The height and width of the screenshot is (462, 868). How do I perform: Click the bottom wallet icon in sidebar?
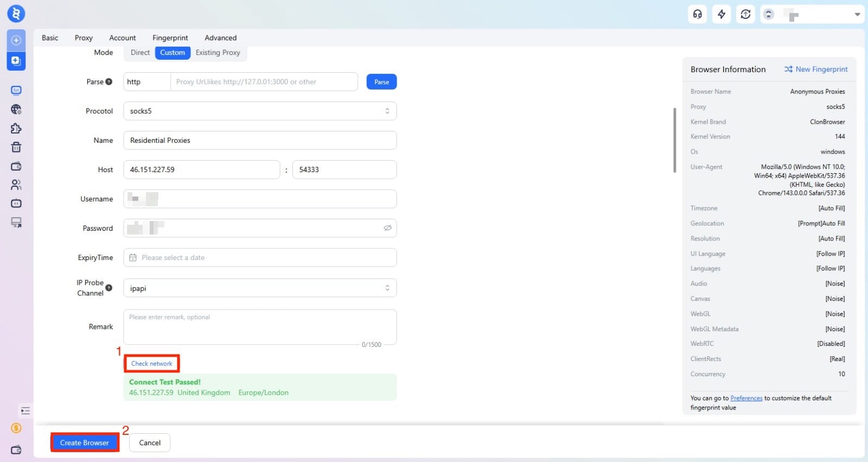click(x=16, y=450)
